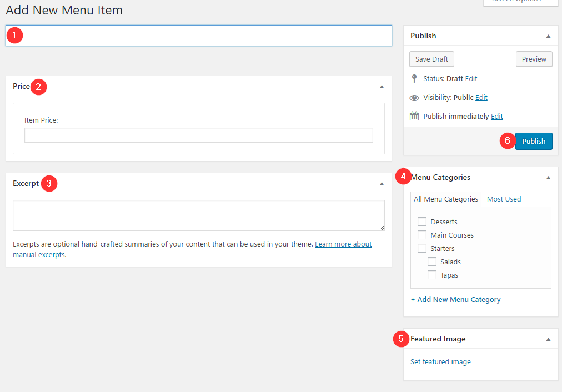Click the 'Publish' panel title
The height and width of the screenshot is (392, 562).
[x=423, y=36]
